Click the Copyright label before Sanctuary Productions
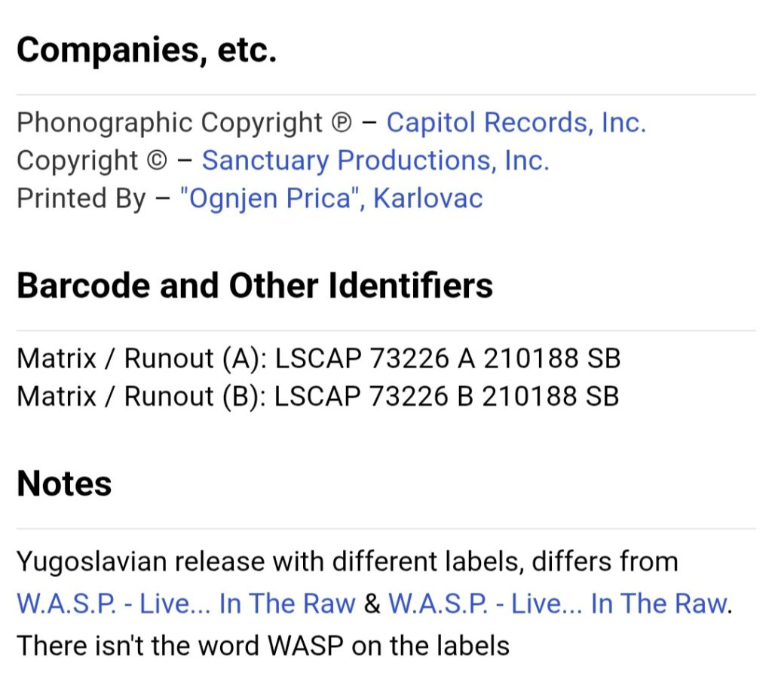The image size is (772, 700). [x=78, y=161]
